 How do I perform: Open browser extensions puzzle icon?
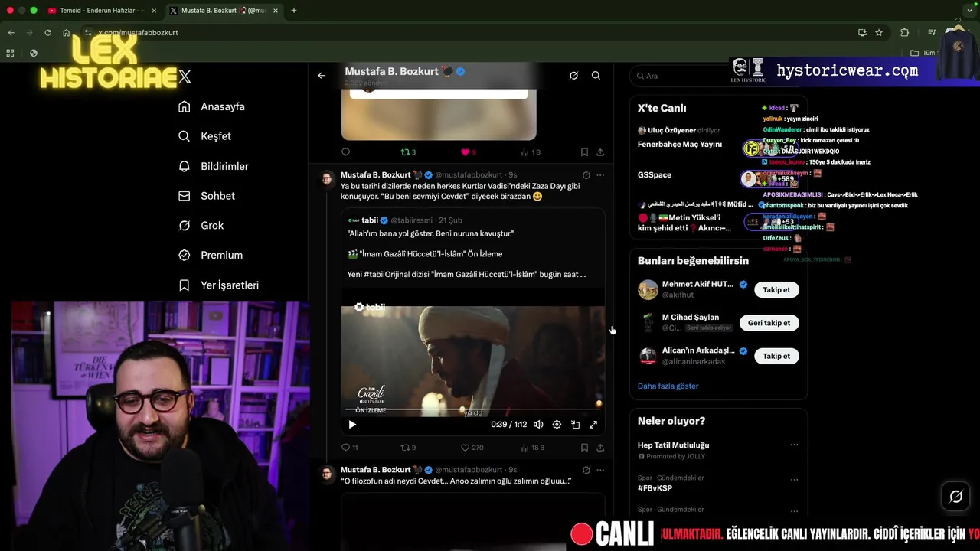(905, 32)
